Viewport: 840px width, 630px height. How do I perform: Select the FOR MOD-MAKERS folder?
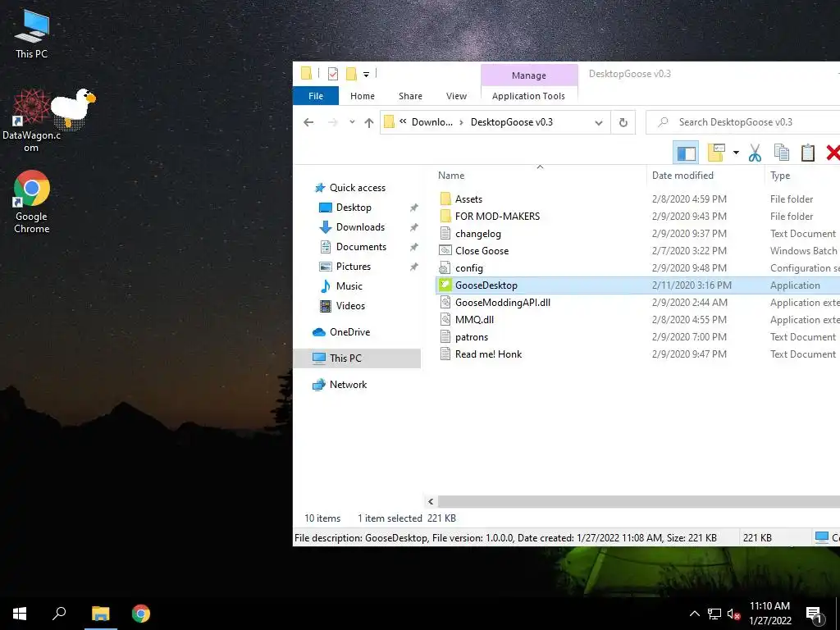[497, 217]
